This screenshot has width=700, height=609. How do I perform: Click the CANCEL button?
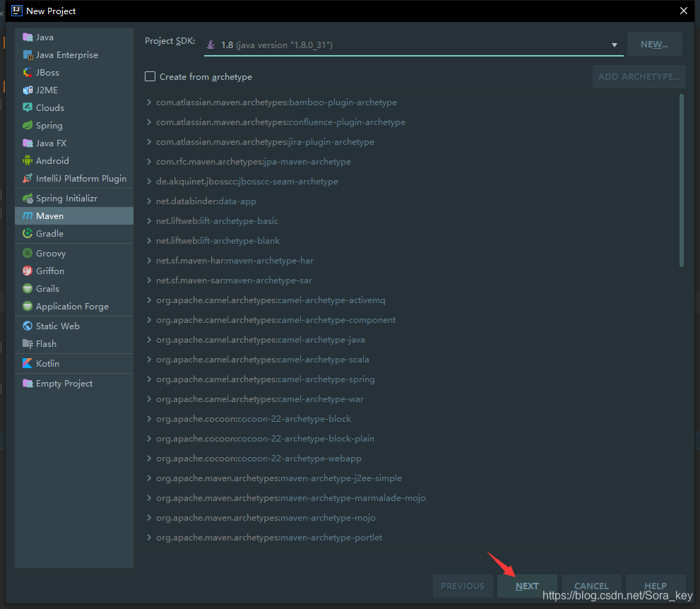591,586
